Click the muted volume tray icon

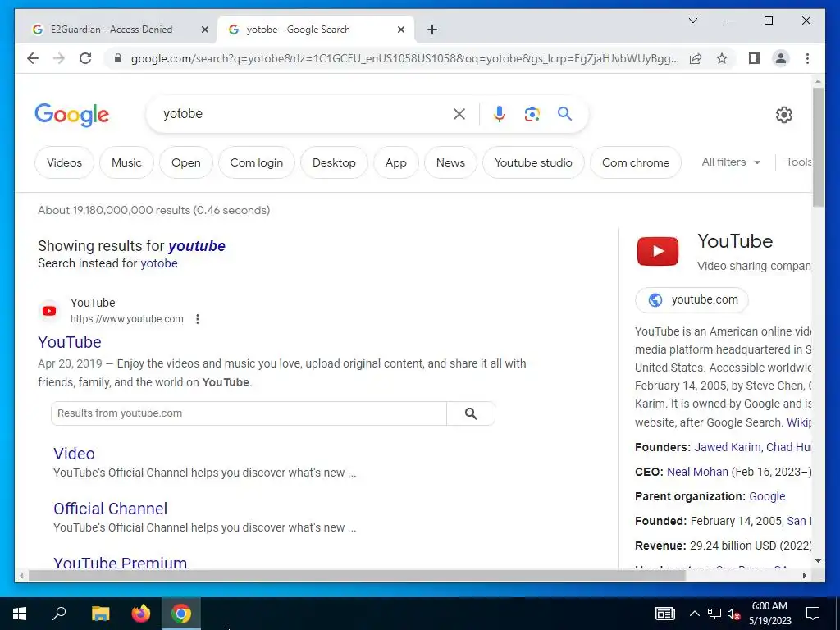click(733, 614)
